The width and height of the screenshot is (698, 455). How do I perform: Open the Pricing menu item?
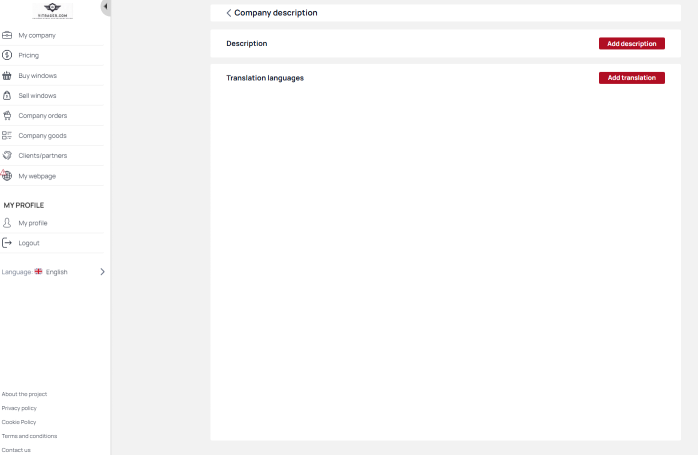pyautogui.click(x=52, y=55)
